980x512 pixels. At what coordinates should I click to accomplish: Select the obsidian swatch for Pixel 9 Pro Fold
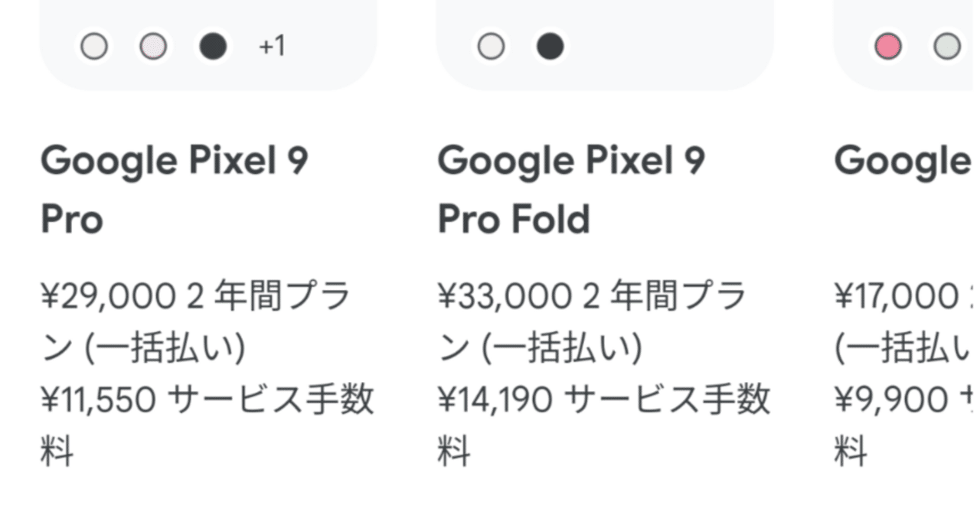(550, 46)
